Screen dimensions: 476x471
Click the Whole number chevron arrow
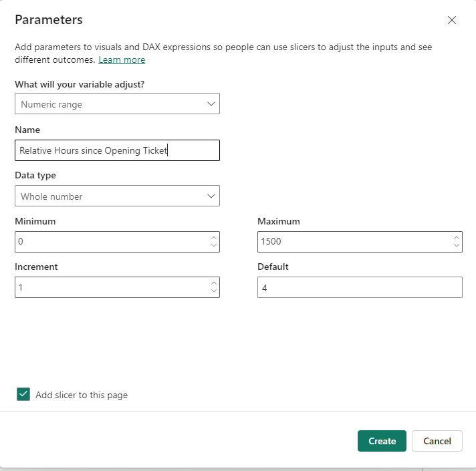click(x=211, y=196)
